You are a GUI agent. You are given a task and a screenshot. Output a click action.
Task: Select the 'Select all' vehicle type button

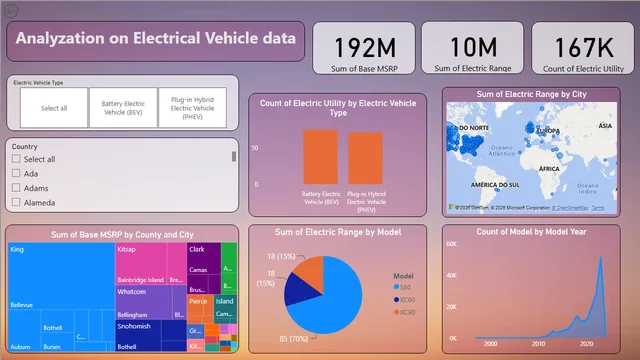pyautogui.click(x=54, y=108)
